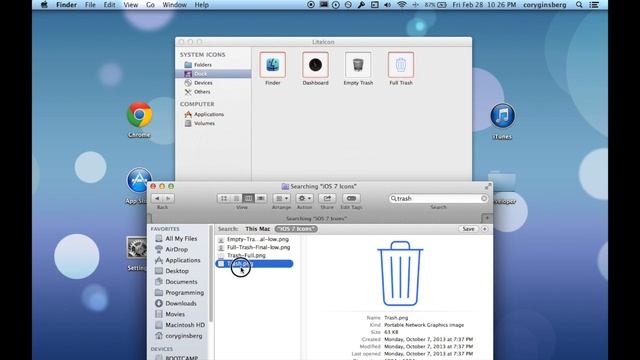This screenshot has width=640, height=360.
Task: Open the Action gear dropdown in Finder
Action: click(304, 198)
